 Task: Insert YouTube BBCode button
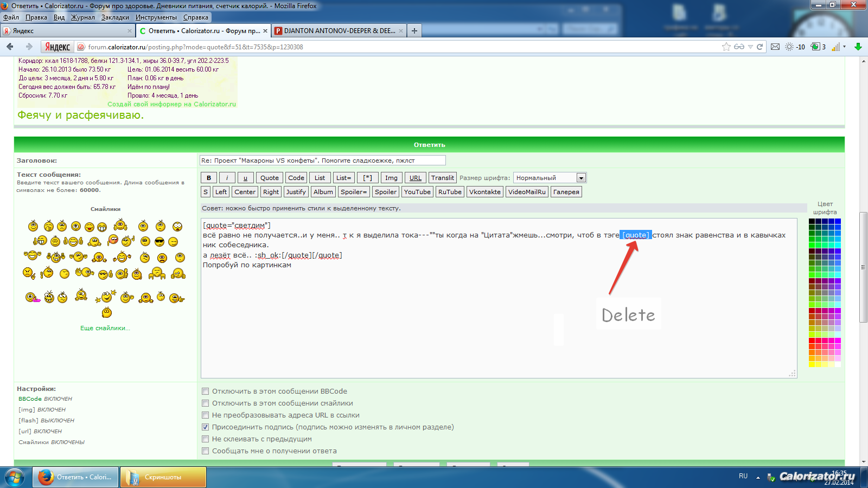pos(417,192)
